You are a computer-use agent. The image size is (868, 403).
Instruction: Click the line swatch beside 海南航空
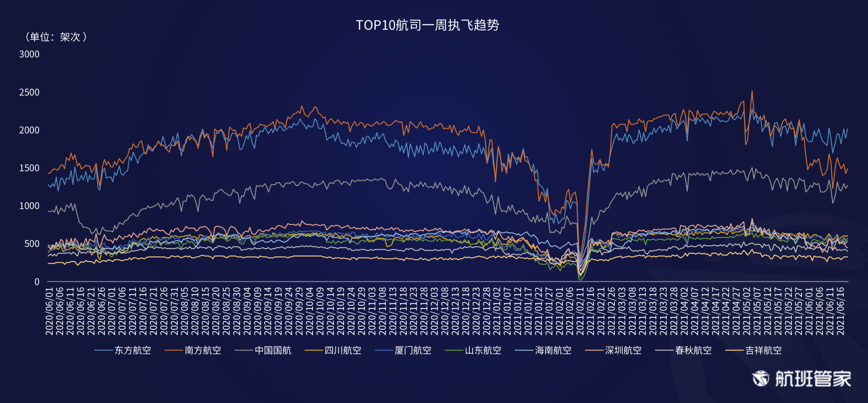[x=524, y=351]
